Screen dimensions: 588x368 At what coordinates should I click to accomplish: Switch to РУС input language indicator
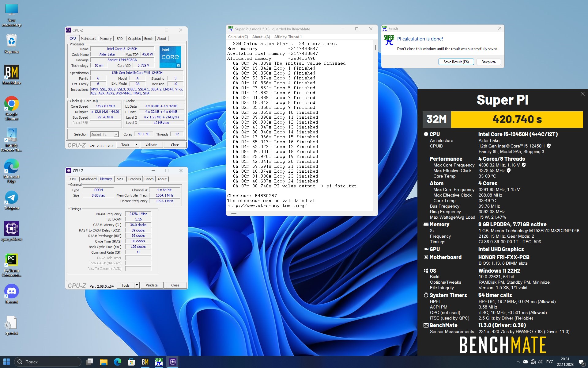(x=550, y=362)
